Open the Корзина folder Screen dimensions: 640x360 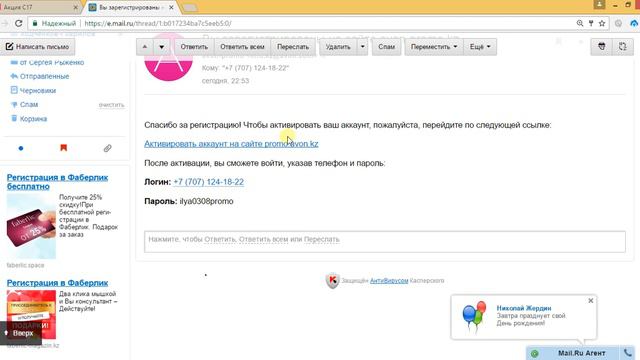(33, 119)
